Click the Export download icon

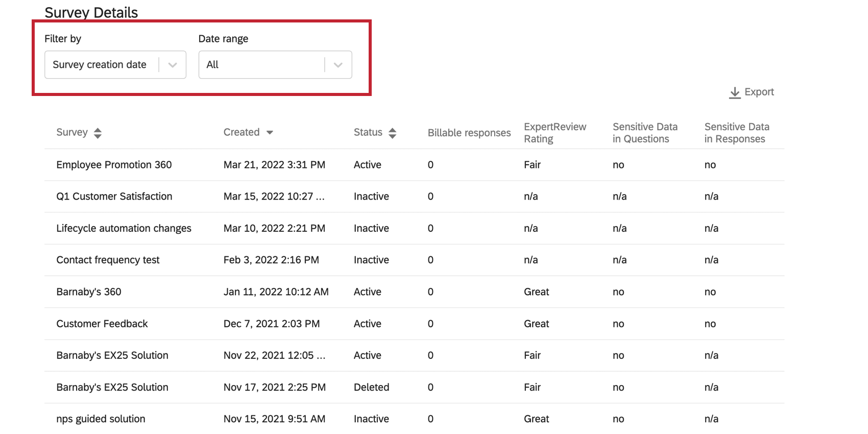[734, 92]
